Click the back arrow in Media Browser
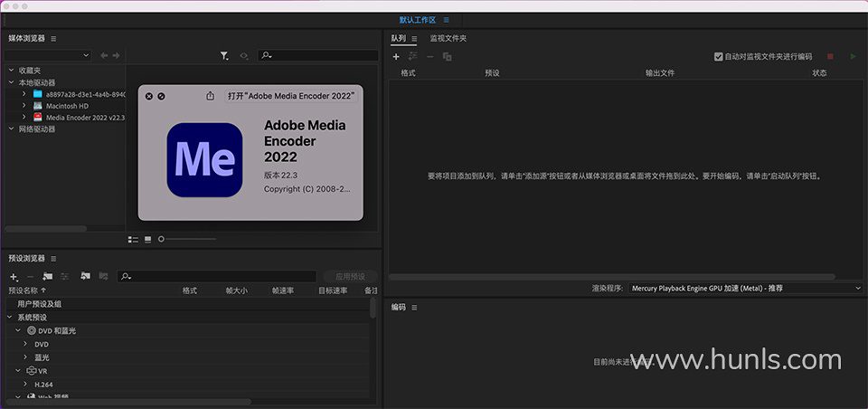 (x=104, y=55)
